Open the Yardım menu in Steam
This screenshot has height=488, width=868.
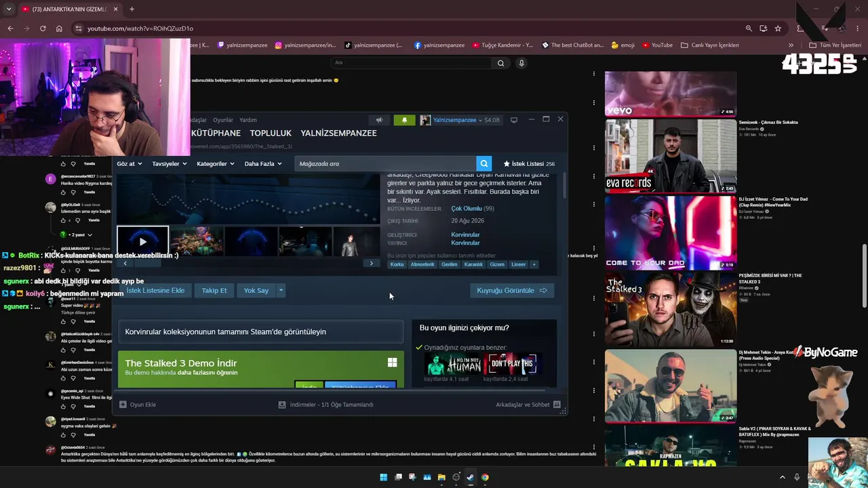pyautogui.click(x=248, y=120)
